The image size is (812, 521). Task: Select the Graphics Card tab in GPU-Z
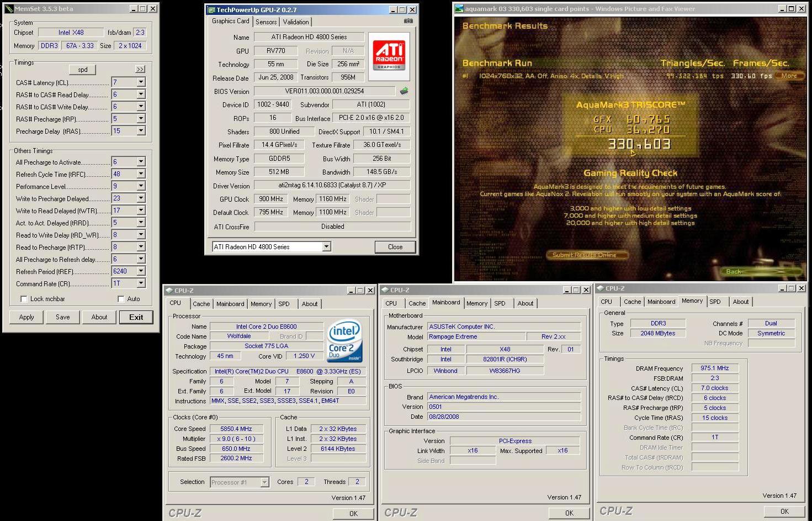click(231, 21)
